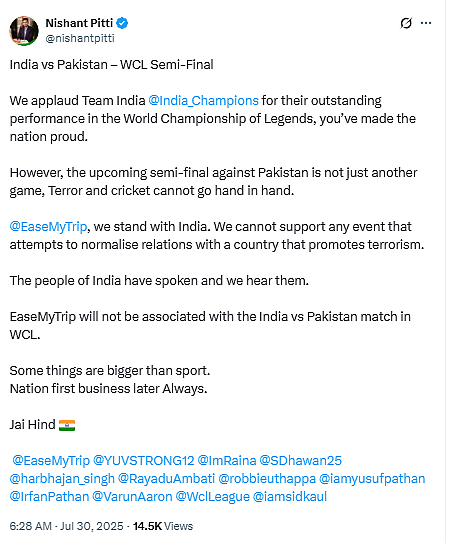Image resolution: width=451 pixels, height=543 pixels.
Task: Open the @iamyusufpathan mention
Action: coord(372,479)
